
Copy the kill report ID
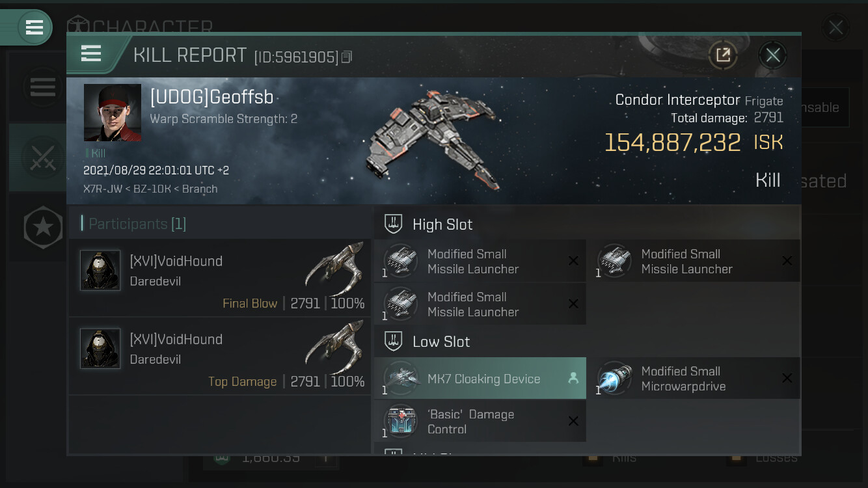point(347,57)
